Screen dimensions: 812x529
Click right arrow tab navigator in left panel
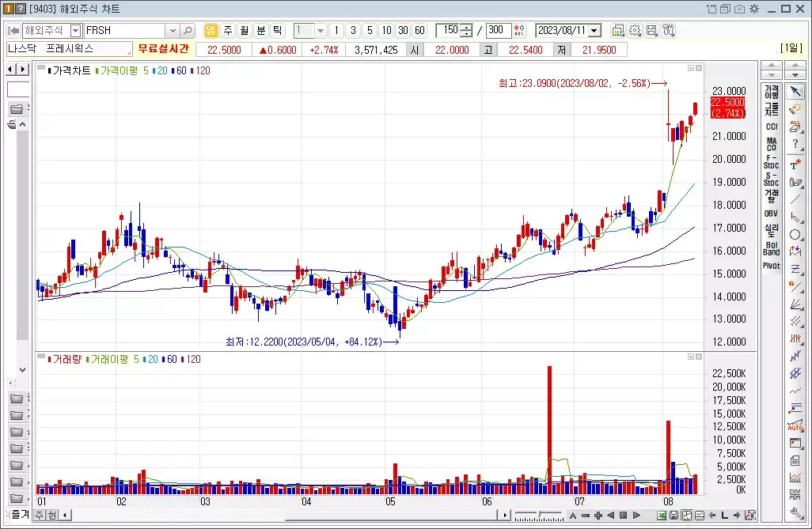tap(23, 69)
